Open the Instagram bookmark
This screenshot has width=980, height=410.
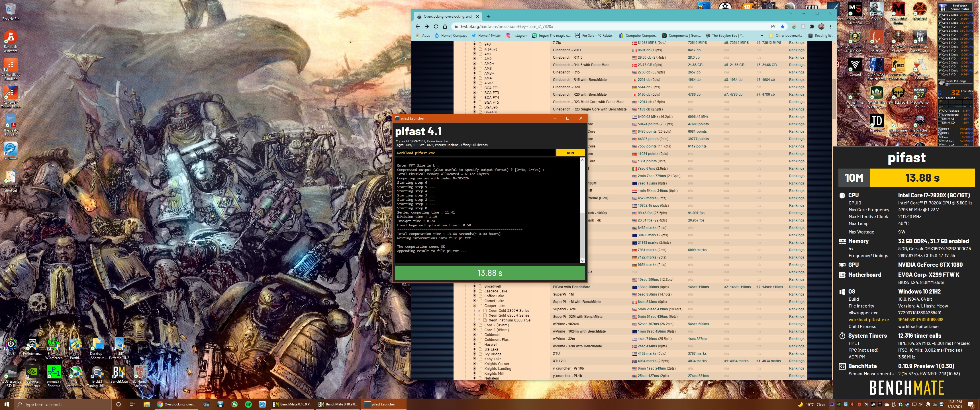pyautogui.click(x=516, y=36)
